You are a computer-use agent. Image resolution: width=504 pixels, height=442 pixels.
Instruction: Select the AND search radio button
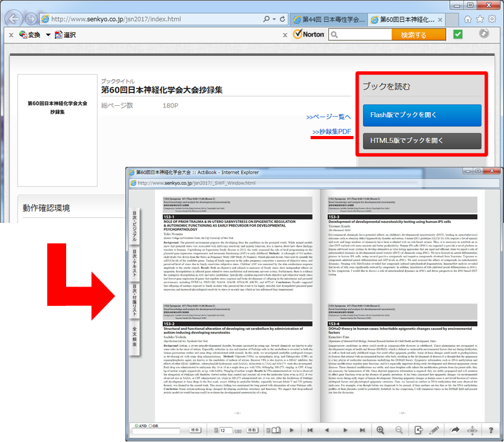[x=136, y=426]
